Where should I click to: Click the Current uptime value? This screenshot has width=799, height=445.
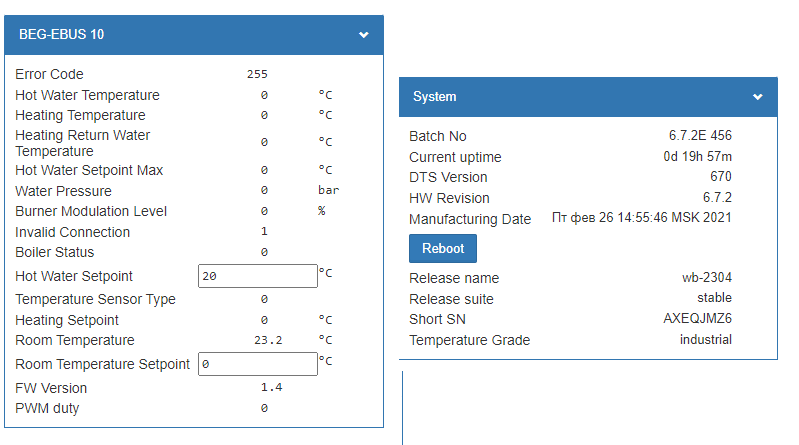pyautogui.click(x=697, y=157)
